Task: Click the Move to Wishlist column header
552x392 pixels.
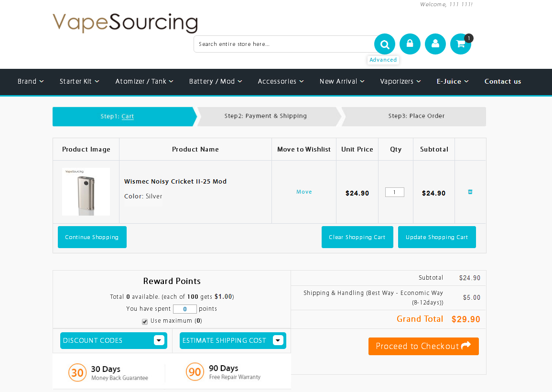Action: click(x=304, y=149)
